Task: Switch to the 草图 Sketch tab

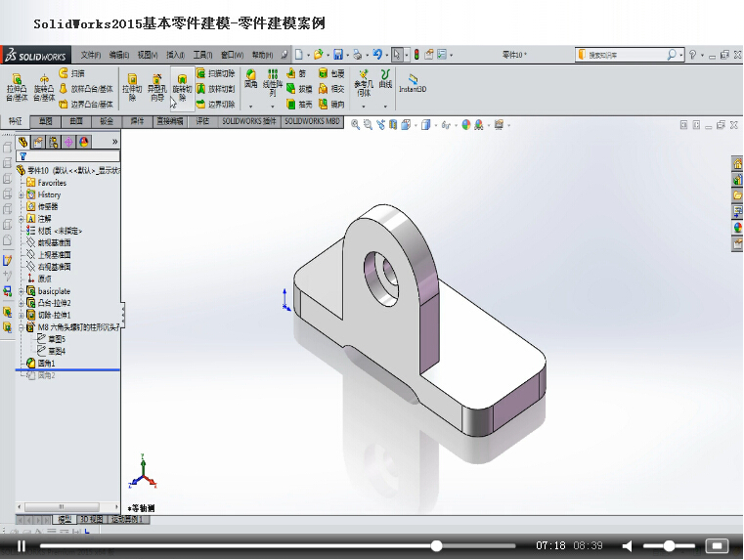Action: (46, 122)
